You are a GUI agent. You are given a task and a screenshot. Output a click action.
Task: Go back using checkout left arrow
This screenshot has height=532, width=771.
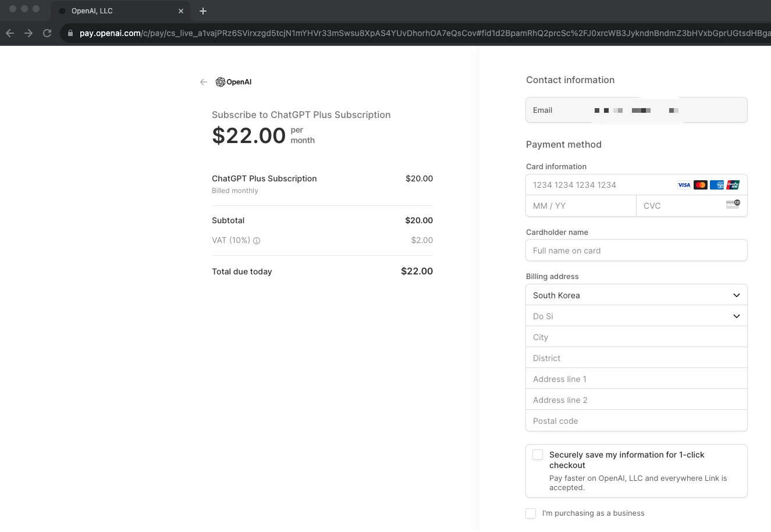coord(204,82)
